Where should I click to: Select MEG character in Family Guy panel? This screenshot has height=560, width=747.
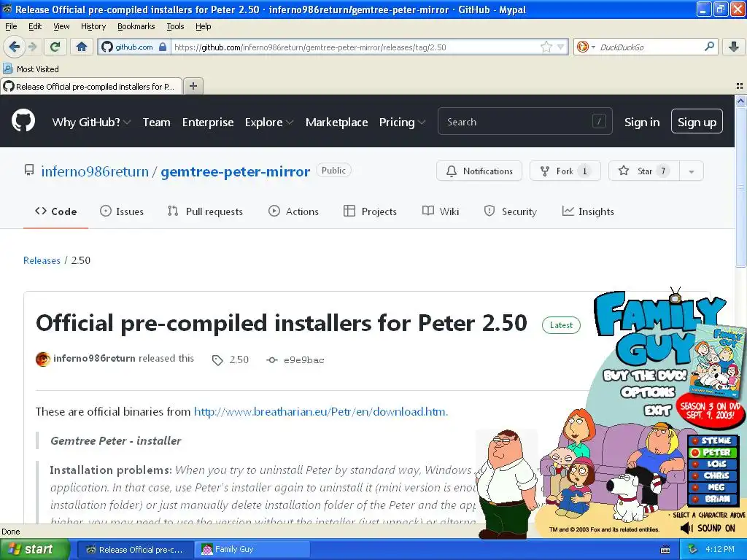[x=712, y=487]
